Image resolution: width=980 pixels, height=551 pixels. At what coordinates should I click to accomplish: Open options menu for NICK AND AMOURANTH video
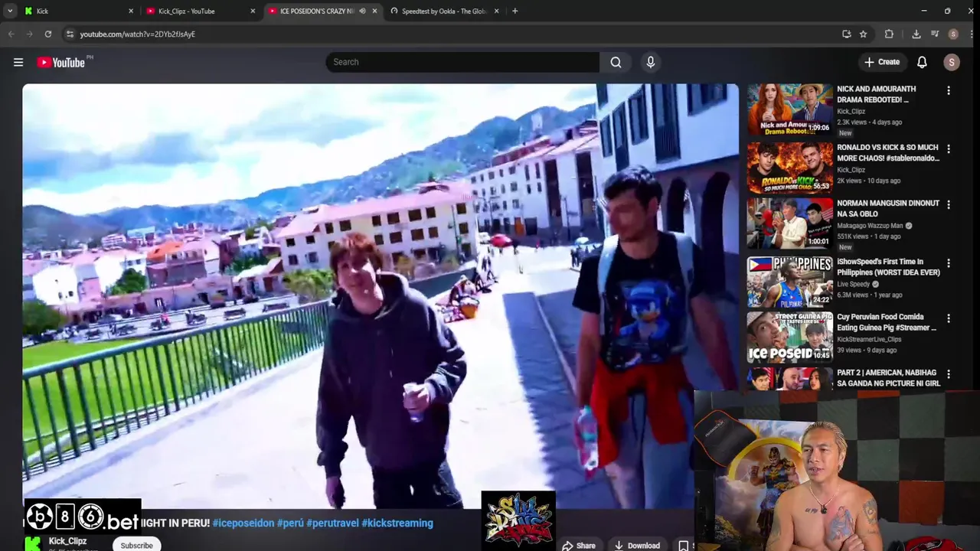click(x=949, y=90)
